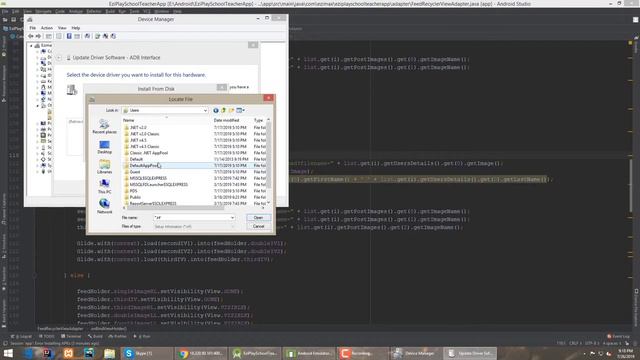Image resolution: width=640 pixels, height=360 pixels.
Task: Open Terminal tool window in Android Studio
Action: point(71,336)
